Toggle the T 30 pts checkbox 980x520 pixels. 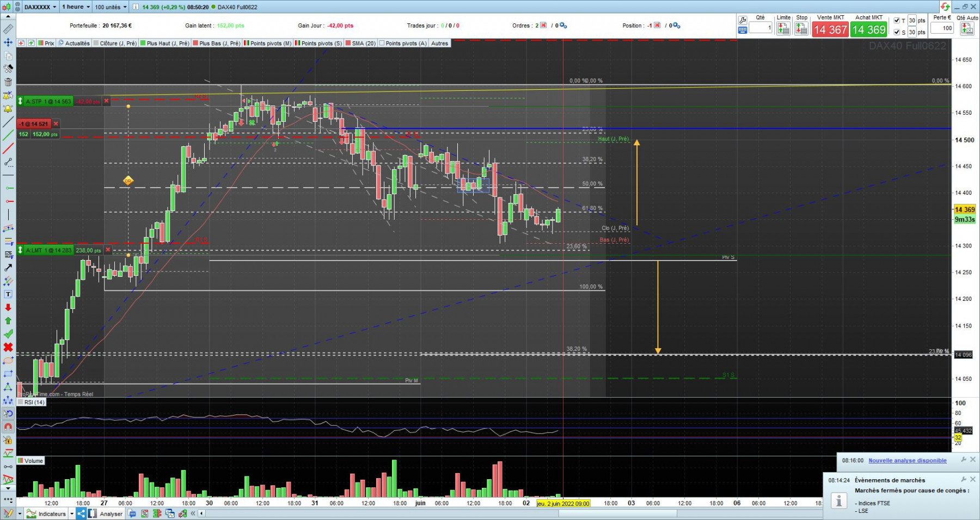tap(897, 21)
